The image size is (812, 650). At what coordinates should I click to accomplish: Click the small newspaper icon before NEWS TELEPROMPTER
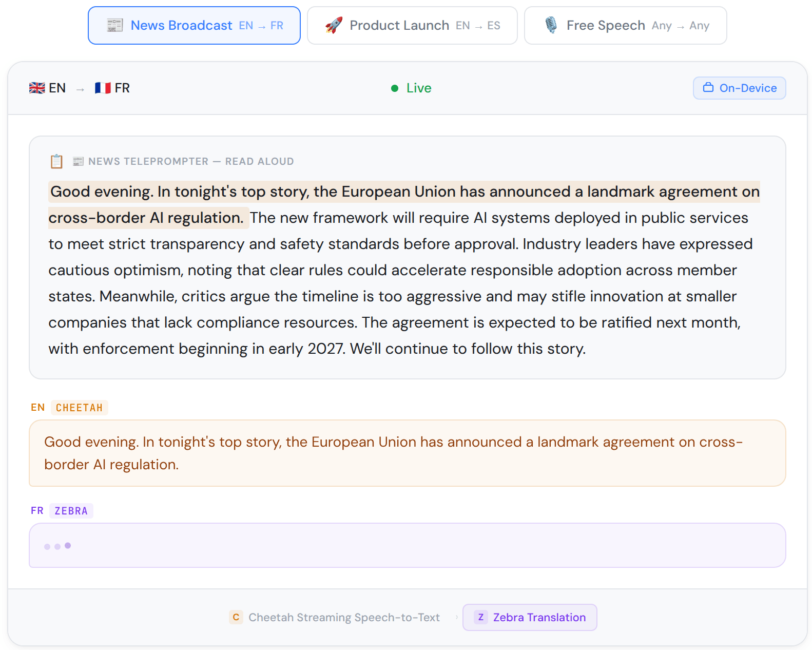[x=78, y=161]
